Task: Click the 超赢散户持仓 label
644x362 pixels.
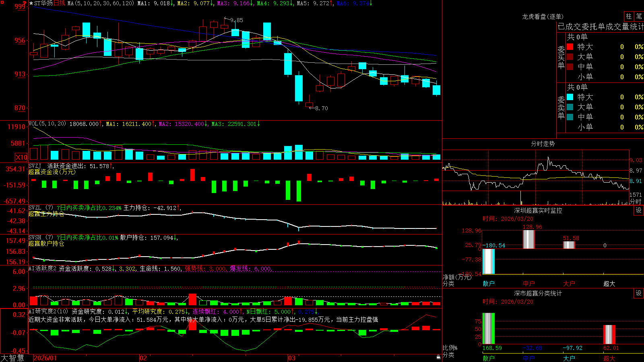Action: (46, 243)
